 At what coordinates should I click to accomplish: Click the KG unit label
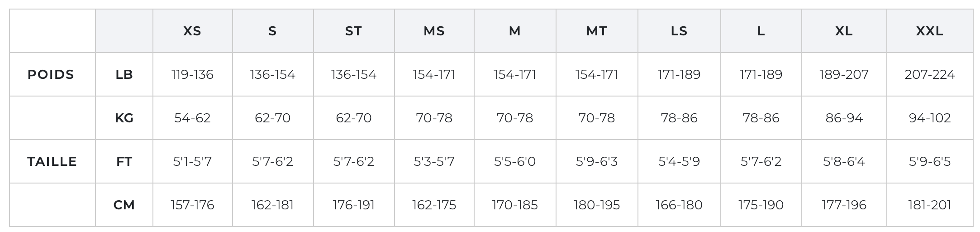(x=124, y=118)
